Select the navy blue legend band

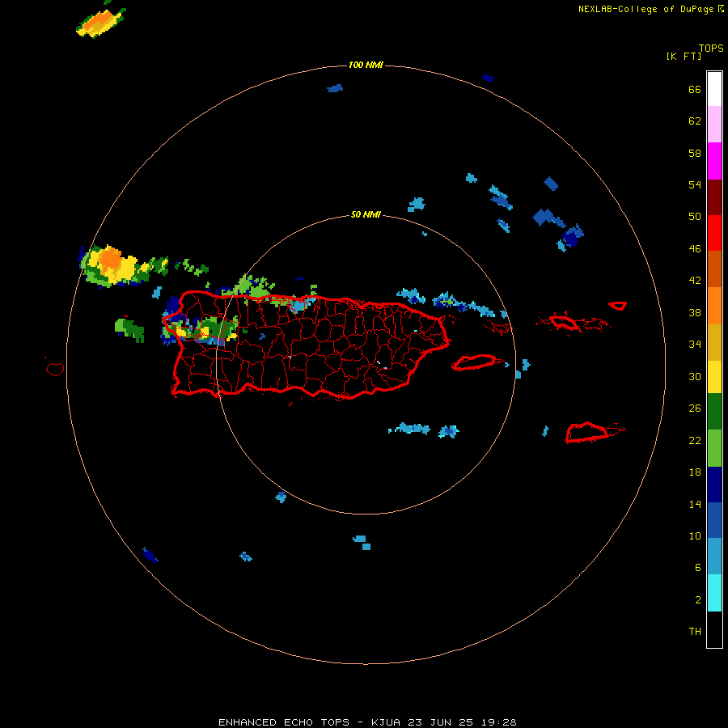pyautogui.click(x=714, y=485)
